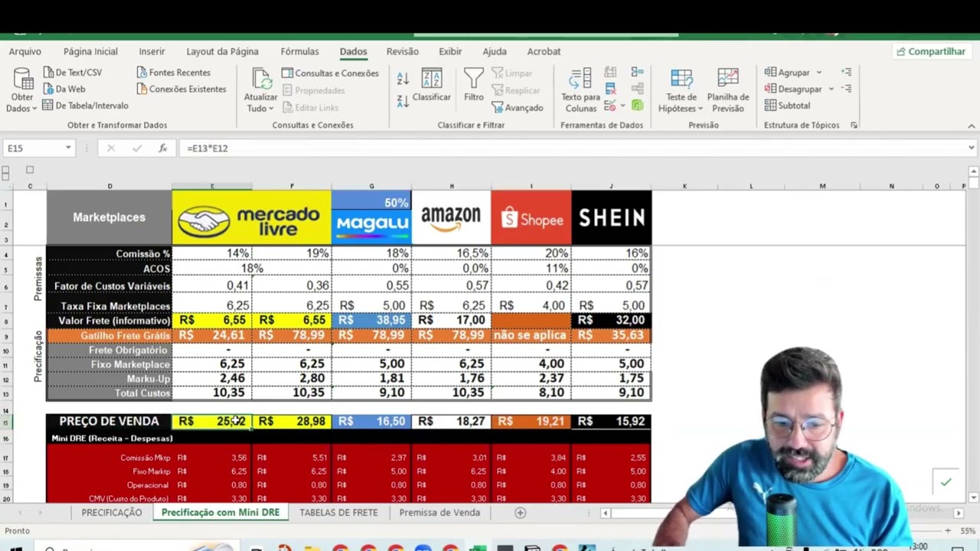Click the Compartilhar button

point(931,51)
